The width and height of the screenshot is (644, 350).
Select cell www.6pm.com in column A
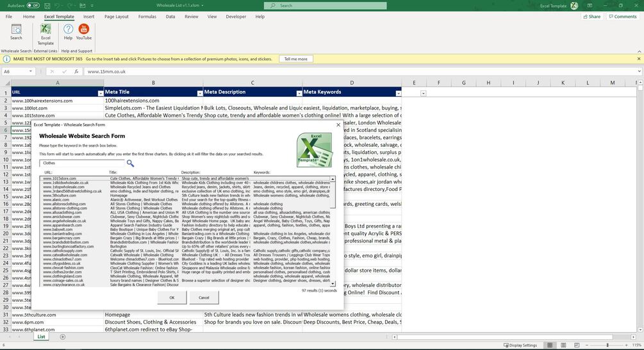coord(58,322)
